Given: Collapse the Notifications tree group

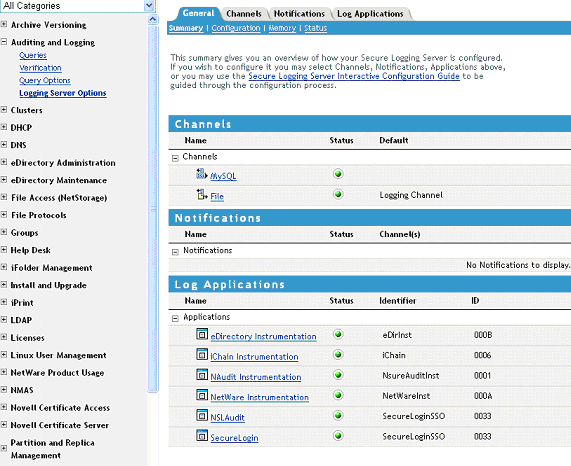Looking at the screenshot, I should [x=175, y=252].
